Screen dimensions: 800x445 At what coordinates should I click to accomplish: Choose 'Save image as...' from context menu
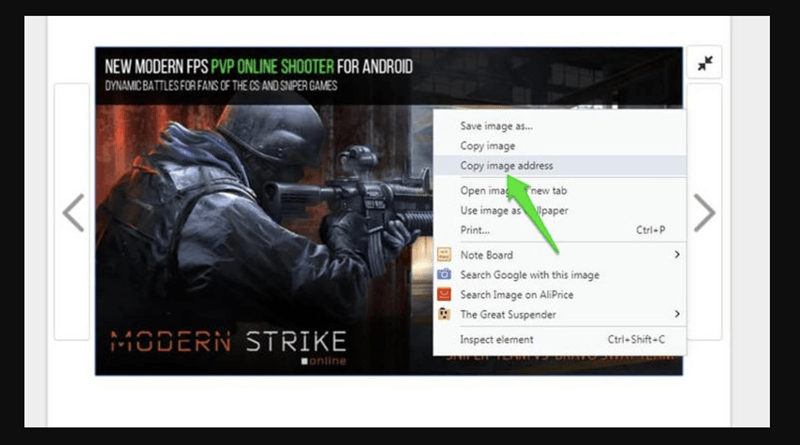tap(496, 126)
